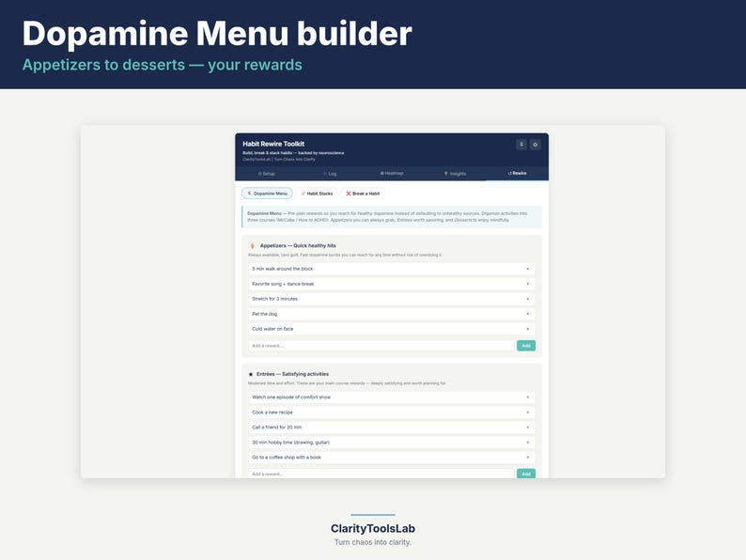Delete '30 min hobby time' reward

528,443
